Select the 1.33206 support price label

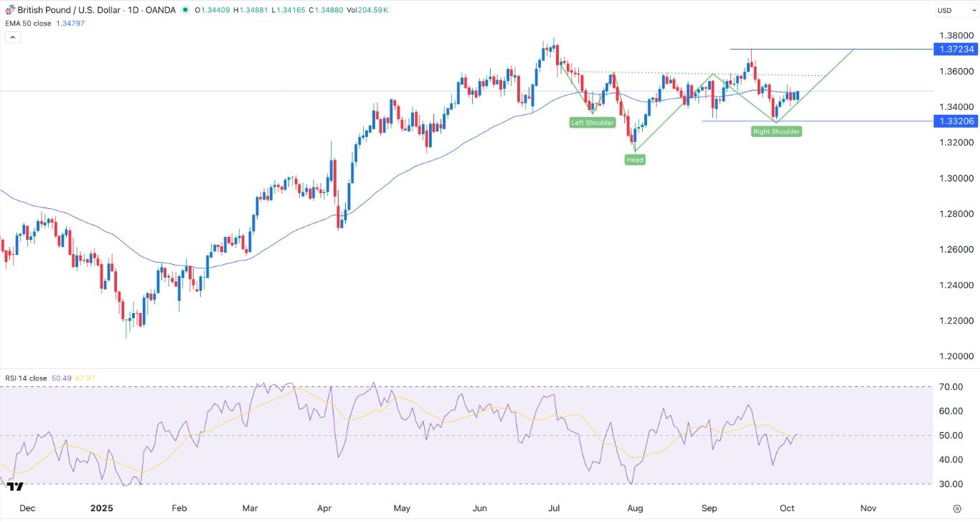(x=956, y=121)
